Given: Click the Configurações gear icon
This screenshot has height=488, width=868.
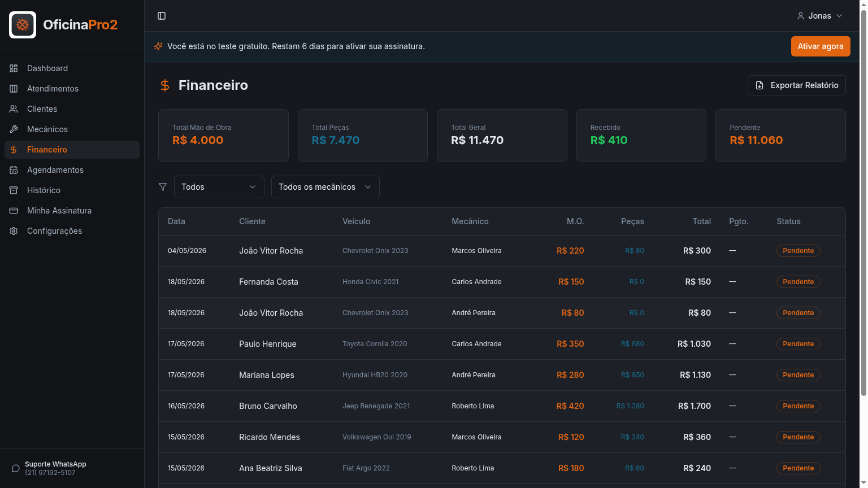Looking at the screenshot, I should (x=14, y=231).
